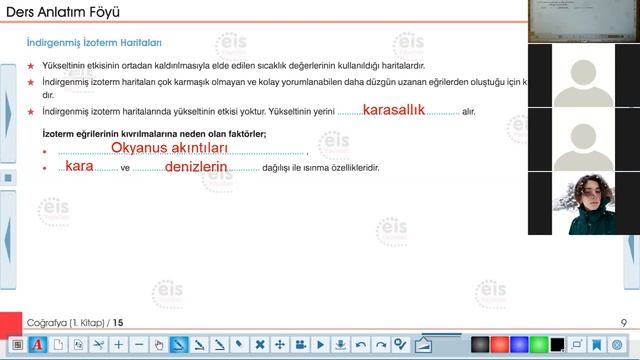Select the scissors cut tool
The image size is (640, 360).
(98, 345)
